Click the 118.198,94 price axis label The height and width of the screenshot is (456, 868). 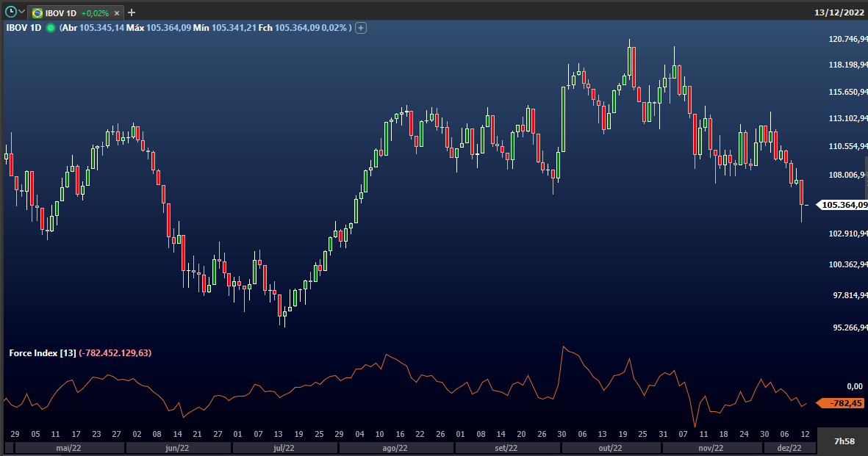(847, 65)
